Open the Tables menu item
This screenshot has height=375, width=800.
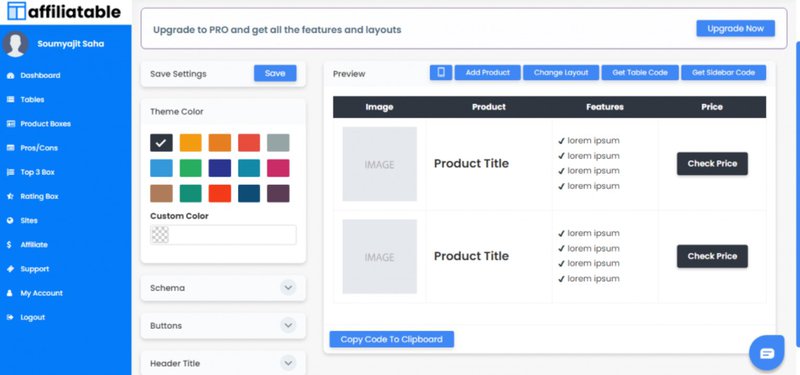point(32,99)
